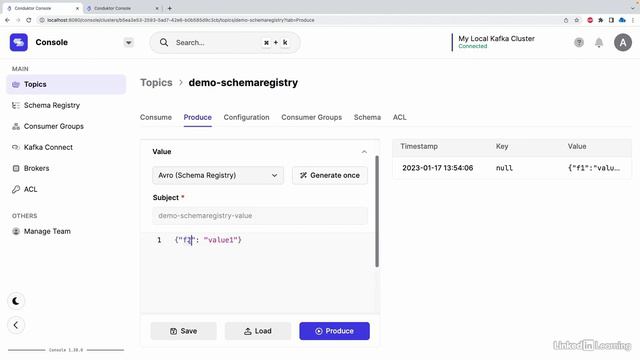
Task: Click the Timestamp column header
Action: coord(419,147)
